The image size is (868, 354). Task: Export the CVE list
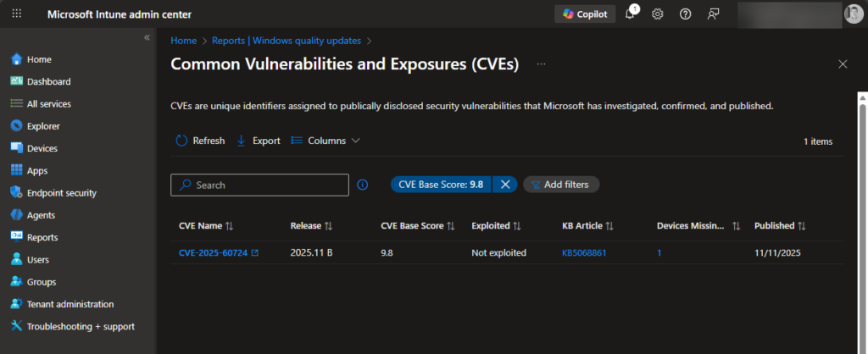click(x=259, y=141)
